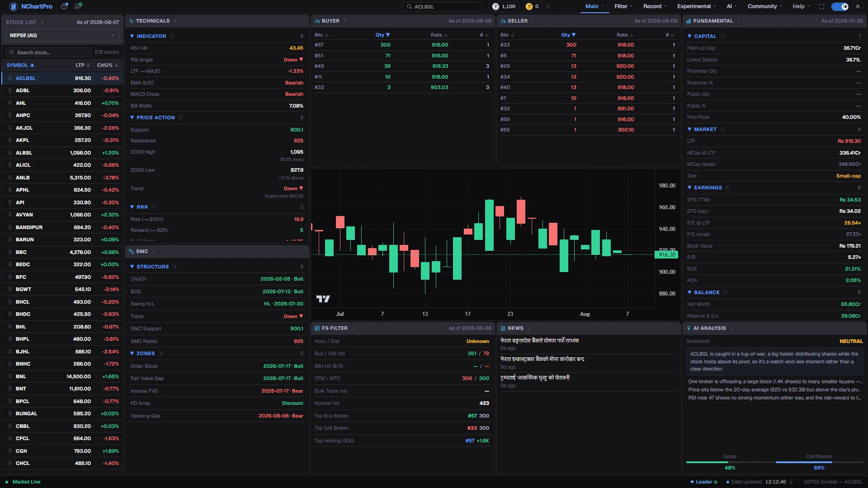Click the info icon beside token balances
The height and width of the screenshot is (488, 868).
pos(548,6)
